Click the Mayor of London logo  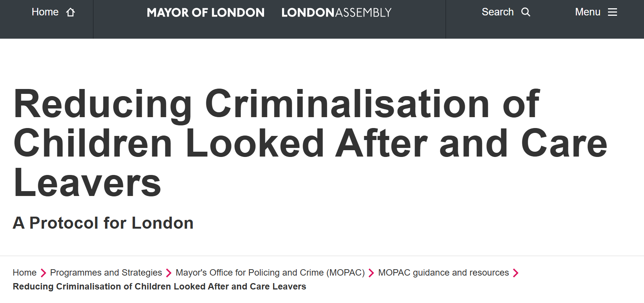(206, 13)
